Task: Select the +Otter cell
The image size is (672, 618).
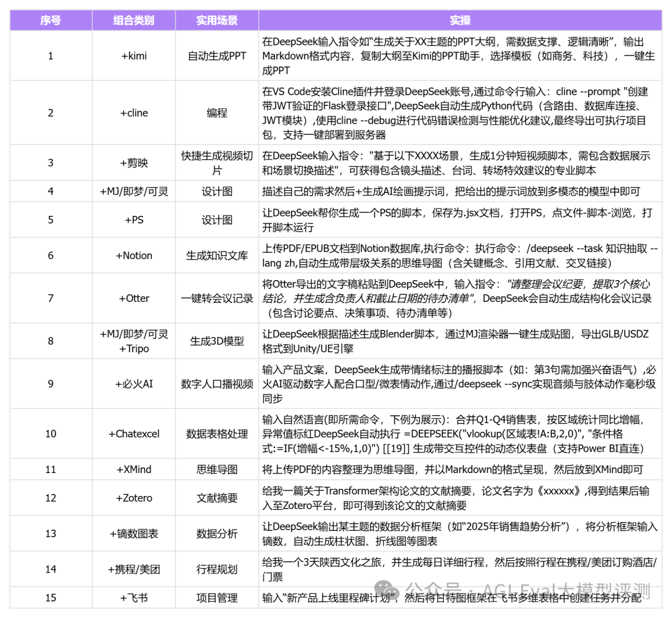Action: (134, 298)
